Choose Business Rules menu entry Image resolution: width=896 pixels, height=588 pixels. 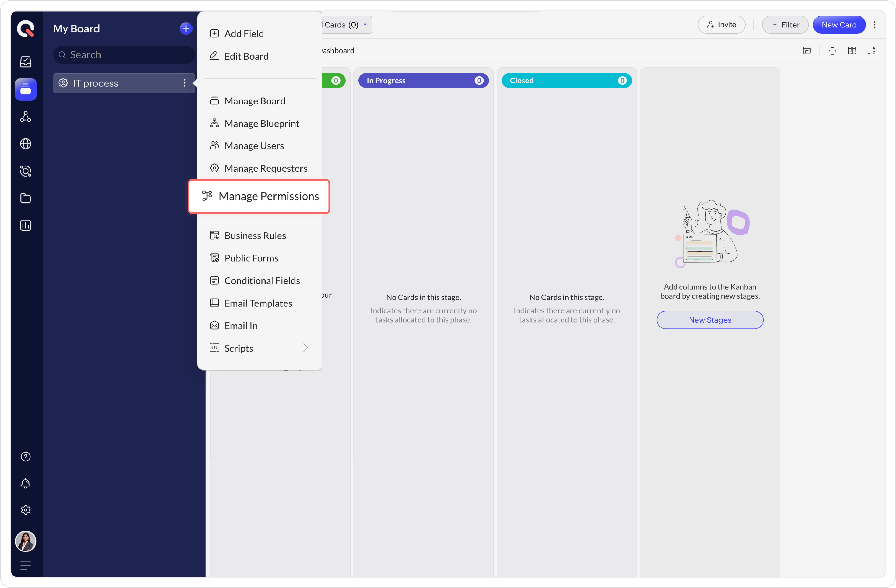tap(255, 236)
